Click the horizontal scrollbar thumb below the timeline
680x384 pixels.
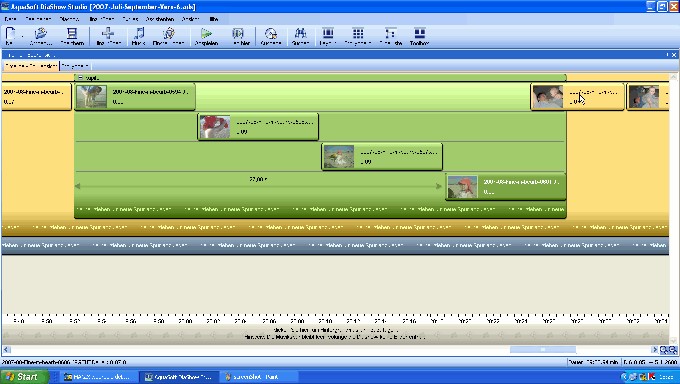[x=543, y=350]
